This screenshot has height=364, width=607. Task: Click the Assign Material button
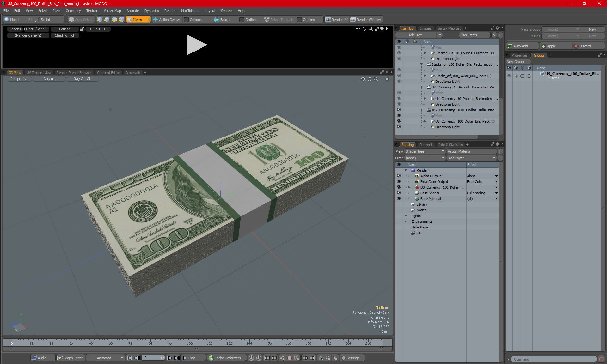pos(472,151)
